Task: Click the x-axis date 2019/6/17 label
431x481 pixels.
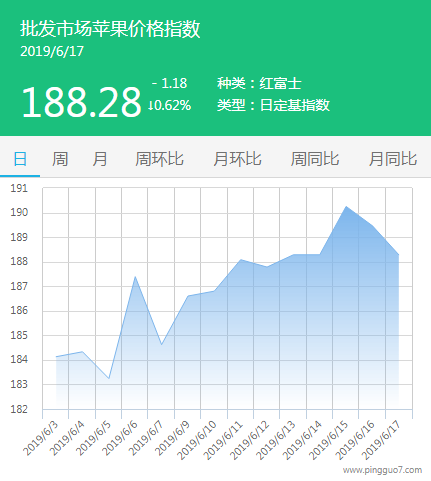Action: pos(382,440)
